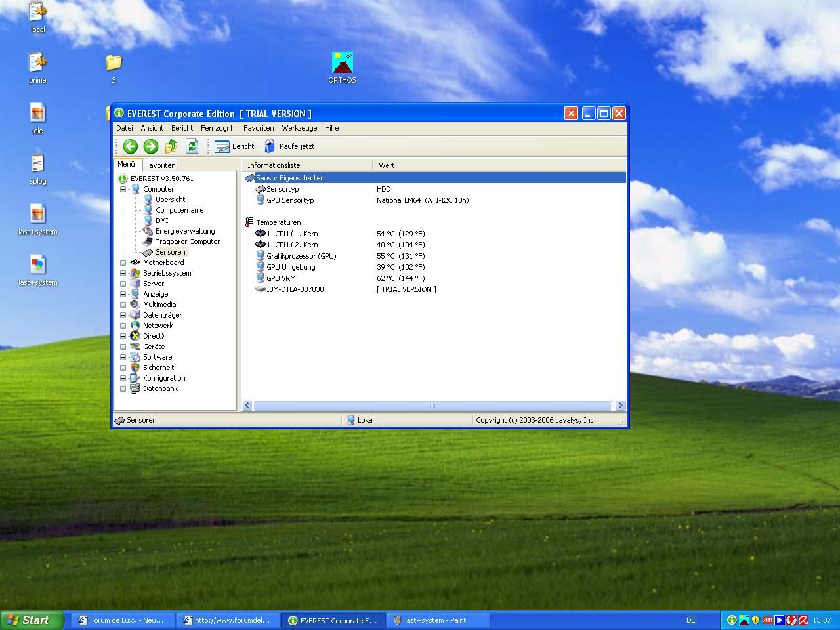Click the Motherboard icon in tree
Viewport: 840px width, 630px height.
pos(135,262)
